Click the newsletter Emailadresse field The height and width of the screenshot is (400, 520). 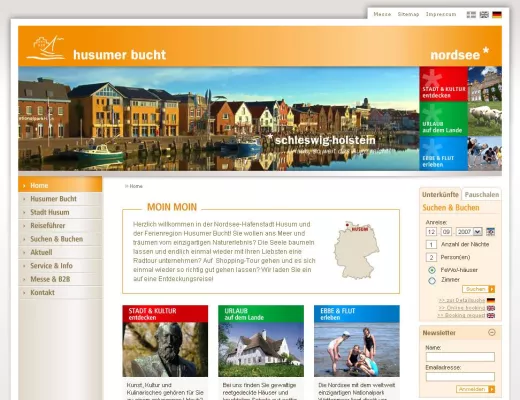point(460,377)
